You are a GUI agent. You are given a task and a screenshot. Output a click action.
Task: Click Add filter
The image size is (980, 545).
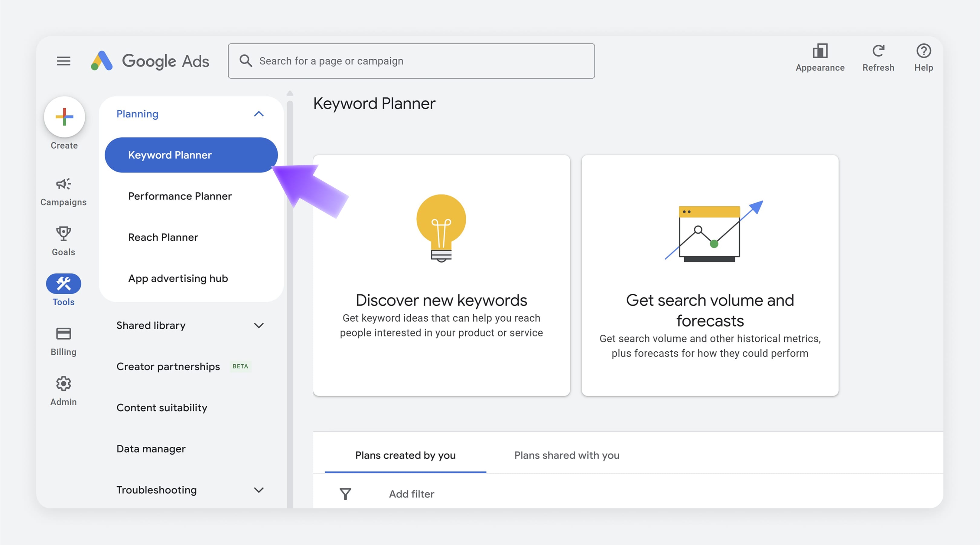(x=412, y=494)
